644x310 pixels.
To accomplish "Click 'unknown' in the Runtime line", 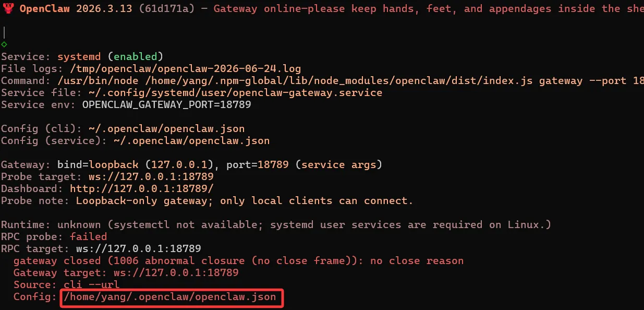I will pos(79,225).
